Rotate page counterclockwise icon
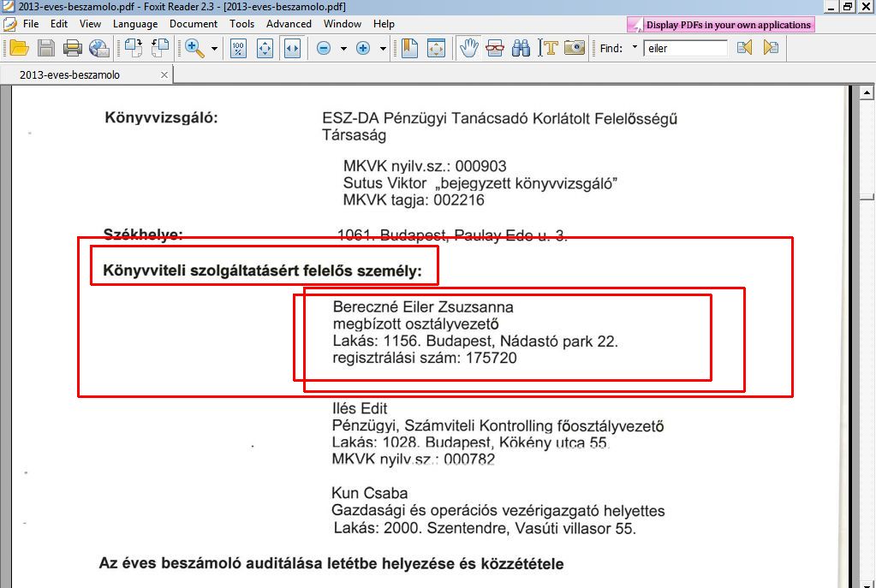This screenshot has width=876, height=588. tap(160, 48)
